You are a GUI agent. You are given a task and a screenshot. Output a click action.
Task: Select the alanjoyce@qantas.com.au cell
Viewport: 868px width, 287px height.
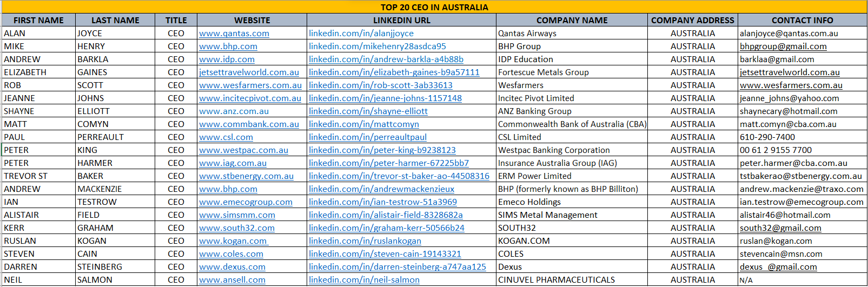pos(803,34)
